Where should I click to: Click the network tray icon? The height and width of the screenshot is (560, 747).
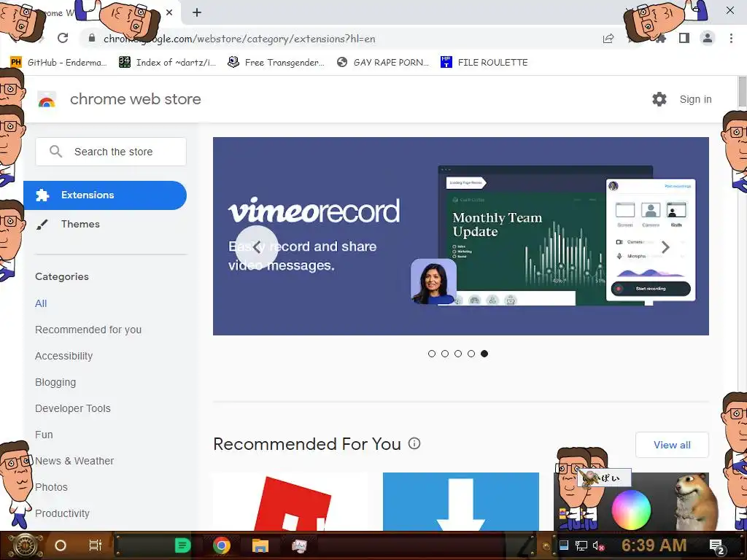coord(581,545)
